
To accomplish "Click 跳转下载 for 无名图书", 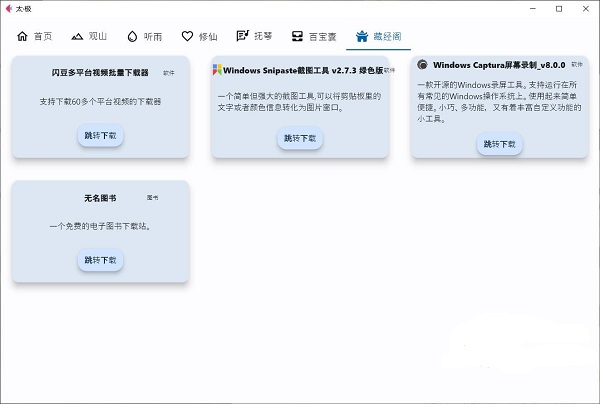I will coord(100,260).
